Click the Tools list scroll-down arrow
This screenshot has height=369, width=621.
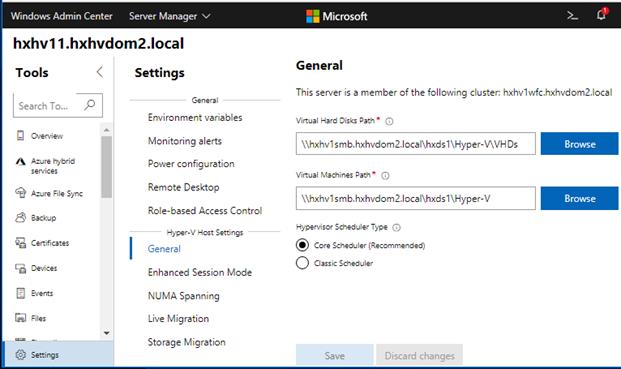[x=106, y=333]
